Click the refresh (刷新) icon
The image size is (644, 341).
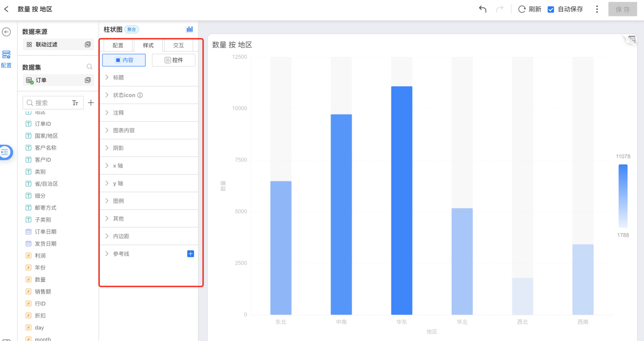coord(521,9)
